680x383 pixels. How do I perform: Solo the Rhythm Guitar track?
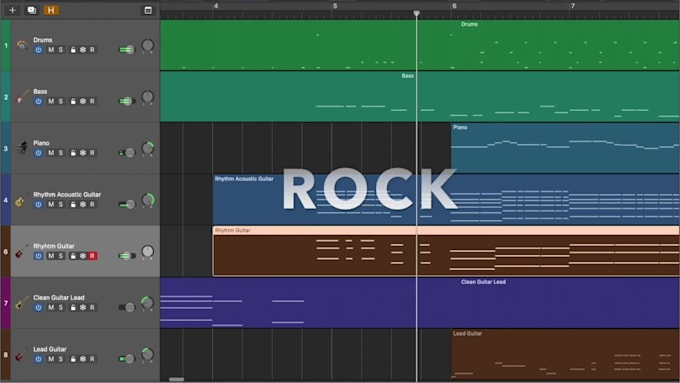(61, 256)
